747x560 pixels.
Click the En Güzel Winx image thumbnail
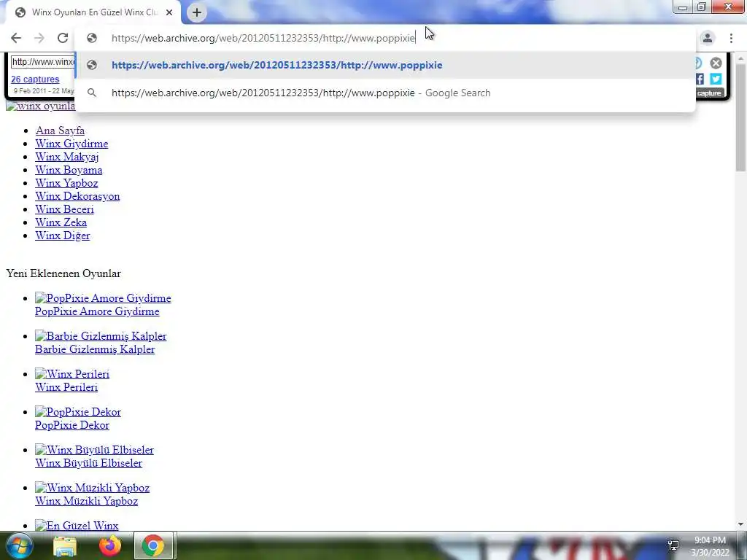[77, 526]
